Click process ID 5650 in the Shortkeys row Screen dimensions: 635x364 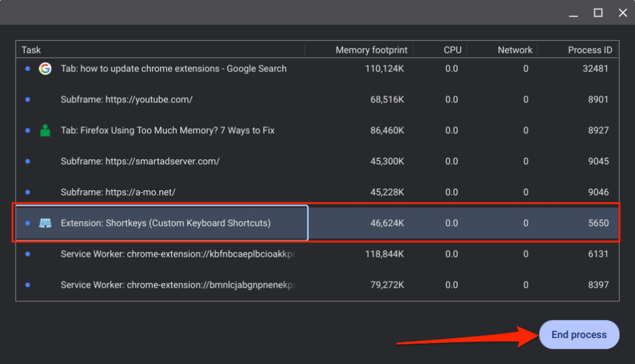[x=598, y=223]
